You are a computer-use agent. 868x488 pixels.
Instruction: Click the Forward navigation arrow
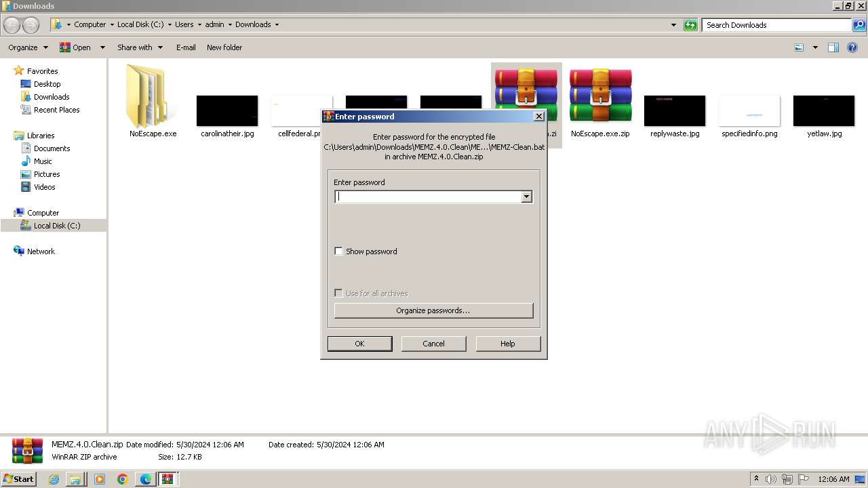[x=31, y=25]
